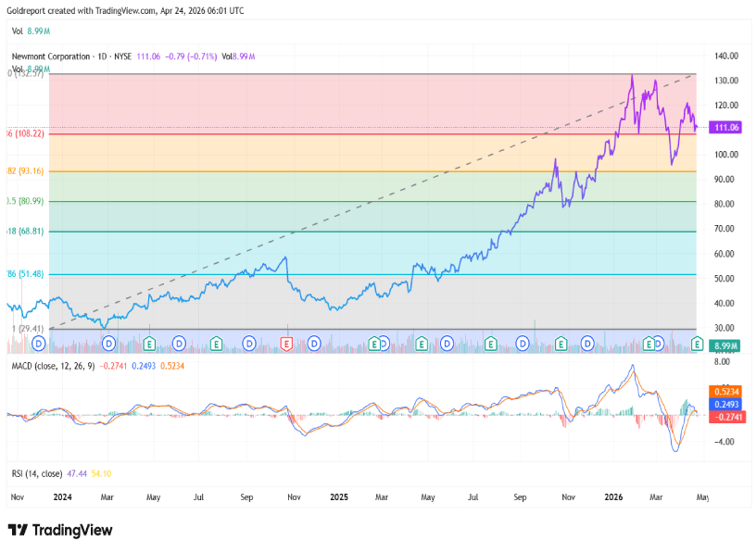The height and width of the screenshot is (540, 756).
Task: Click the TradingView wordmark link
Action: coord(72,530)
